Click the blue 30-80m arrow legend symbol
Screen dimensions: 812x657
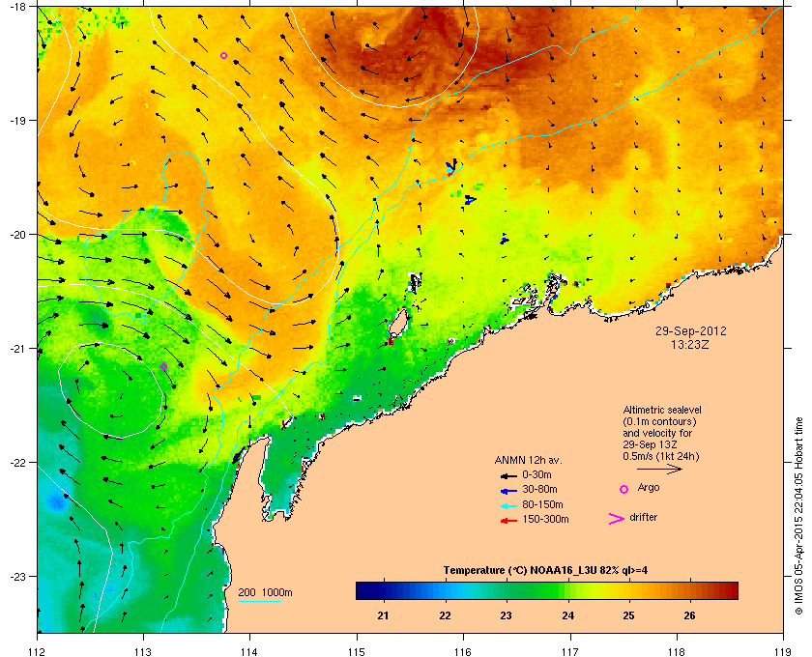[509, 490]
